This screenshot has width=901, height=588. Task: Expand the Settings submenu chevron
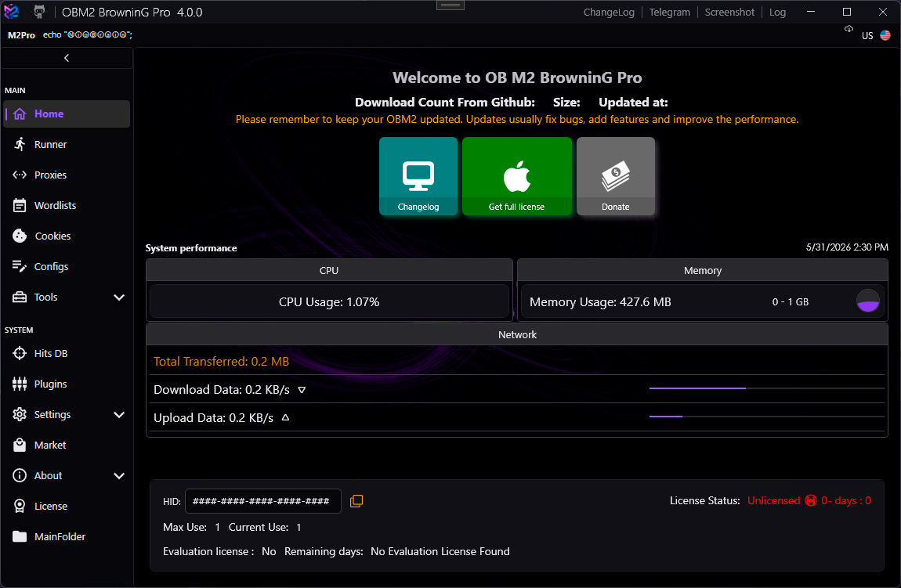coord(119,415)
